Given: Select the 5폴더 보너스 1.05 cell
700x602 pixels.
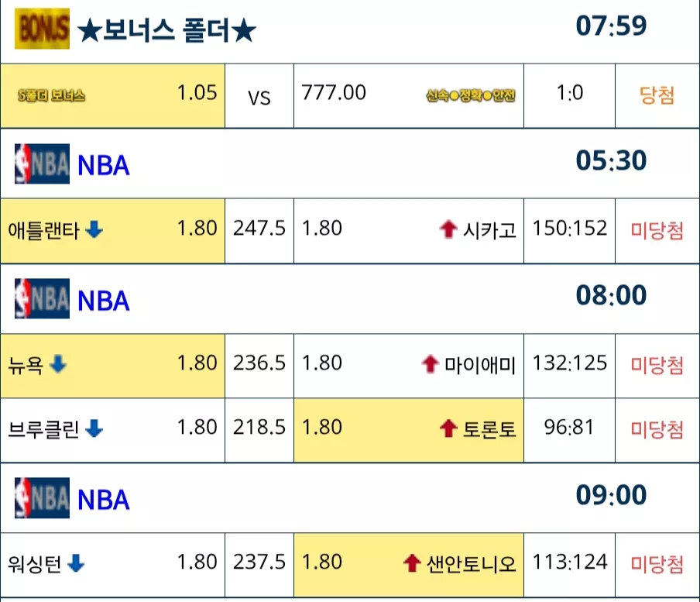Looking at the screenshot, I should tap(112, 95).
